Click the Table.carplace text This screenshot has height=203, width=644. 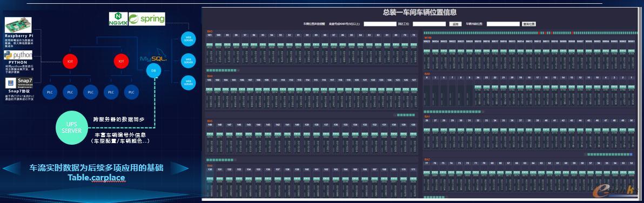pos(96,178)
